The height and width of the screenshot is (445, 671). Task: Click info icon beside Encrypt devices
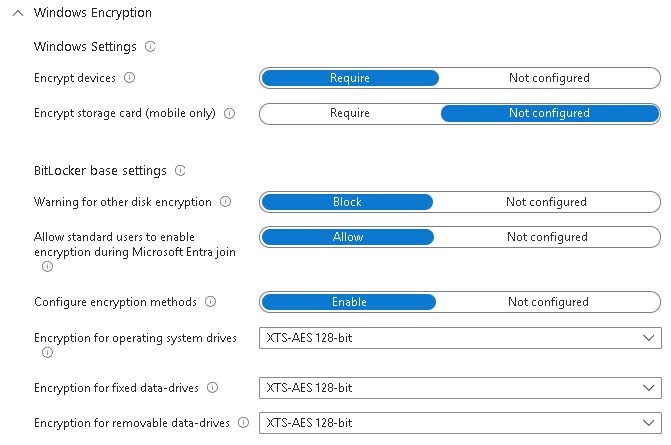click(x=129, y=78)
